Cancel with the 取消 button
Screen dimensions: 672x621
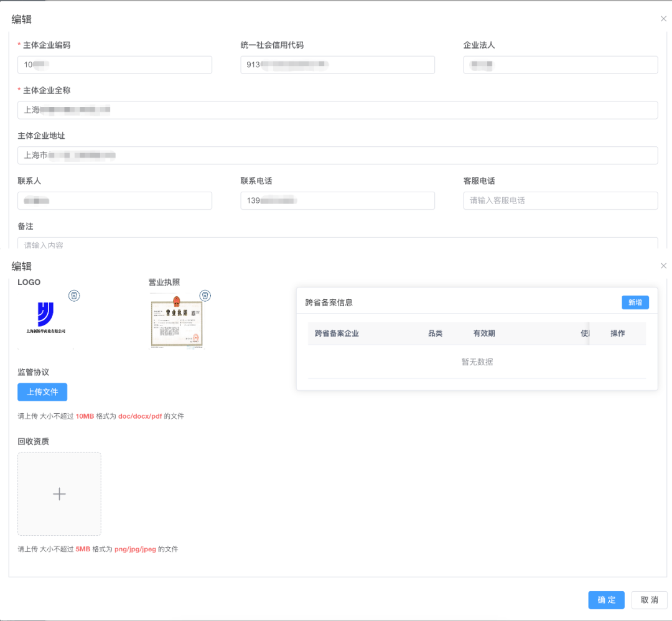tap(649, 600)
